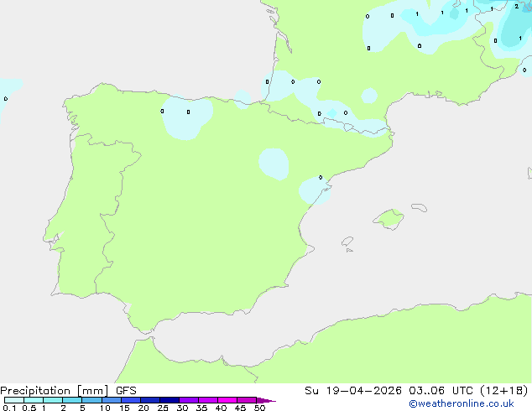The height and width of the screenshot is (411, 532).
Task: Click the value 2 in the top-right corner
Action: [x=516, y=7]
